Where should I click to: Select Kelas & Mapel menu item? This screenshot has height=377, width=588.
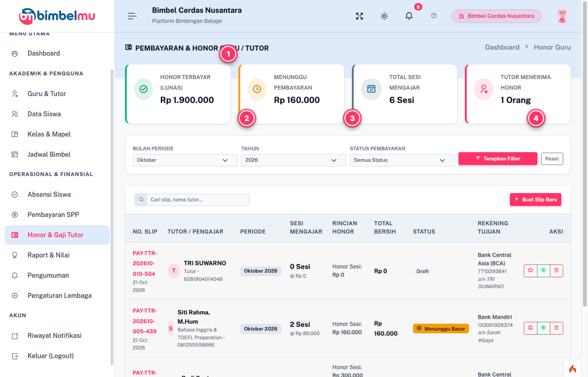(57, 134)
